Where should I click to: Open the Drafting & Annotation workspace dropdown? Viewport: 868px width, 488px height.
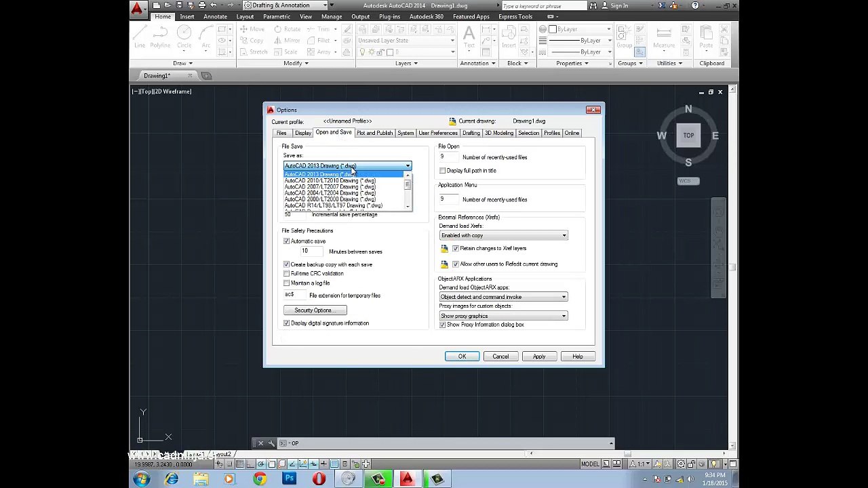coord(289,5)
